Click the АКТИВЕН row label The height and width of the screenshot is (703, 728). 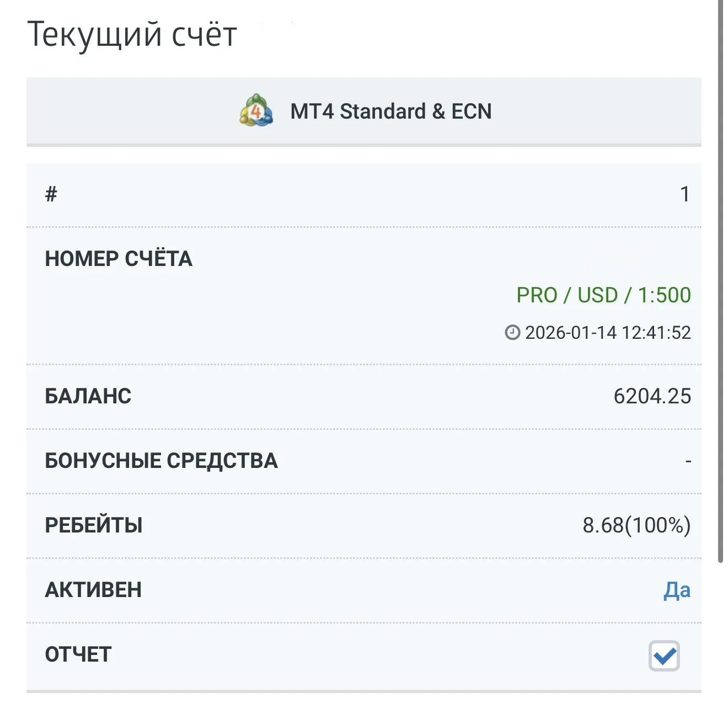coord(93,590)
